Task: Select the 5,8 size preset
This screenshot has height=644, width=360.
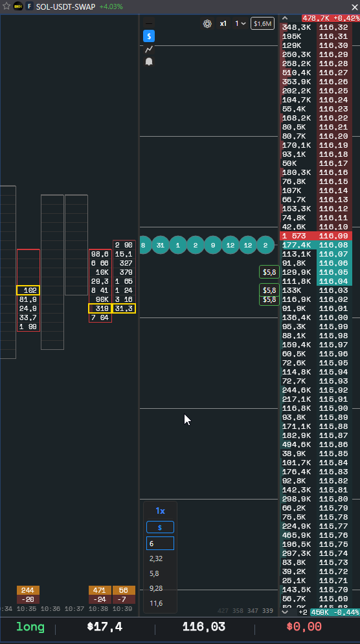Action: pyautogui.click(x=154, y=573)
